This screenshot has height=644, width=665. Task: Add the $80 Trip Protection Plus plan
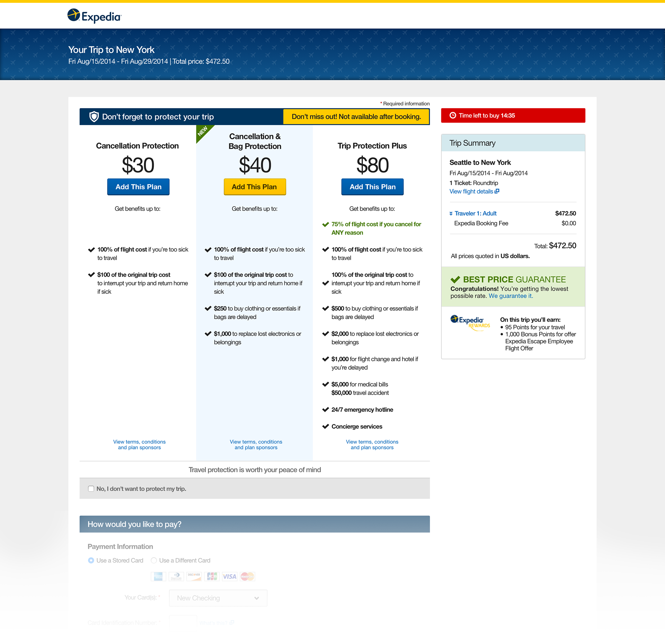(x=372, y=187)
